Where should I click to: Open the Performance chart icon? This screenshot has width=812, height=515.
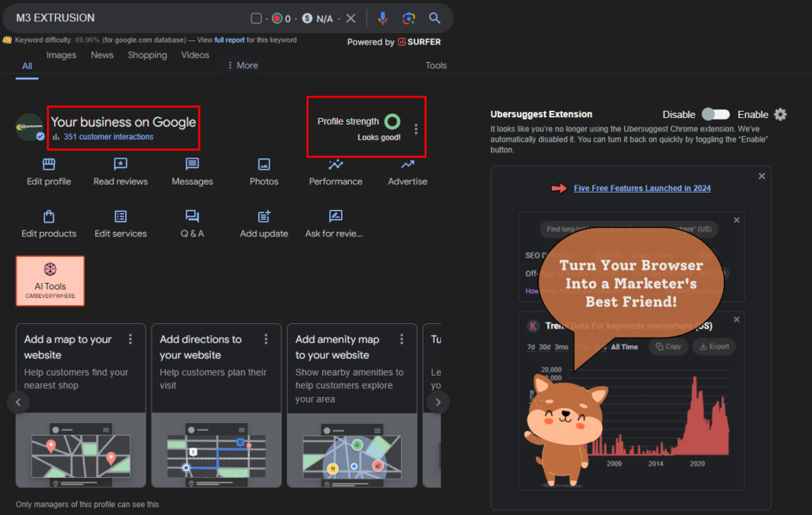pyautogui.click(x=335, y=165)
